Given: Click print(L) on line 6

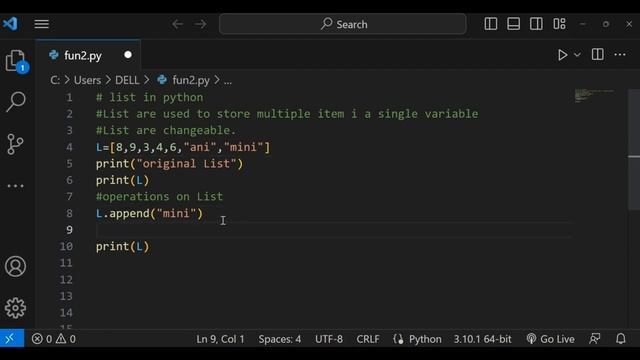Looking at the screenshot, I should (122, 180).
